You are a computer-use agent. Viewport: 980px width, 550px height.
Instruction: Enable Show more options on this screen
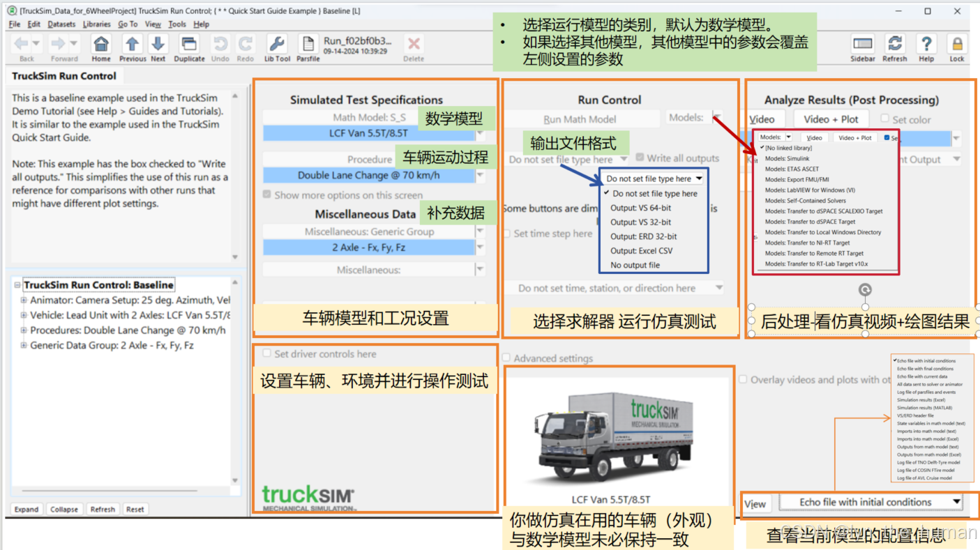click(x=266, y=194)
